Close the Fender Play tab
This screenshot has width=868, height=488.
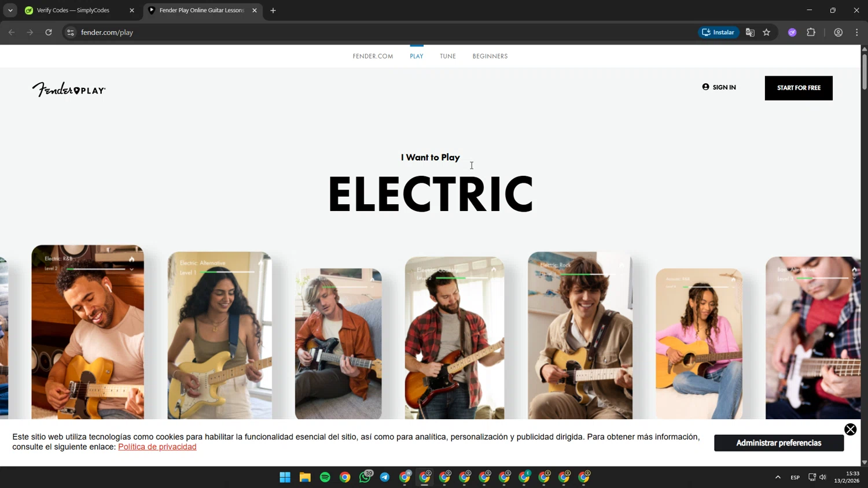255,10
